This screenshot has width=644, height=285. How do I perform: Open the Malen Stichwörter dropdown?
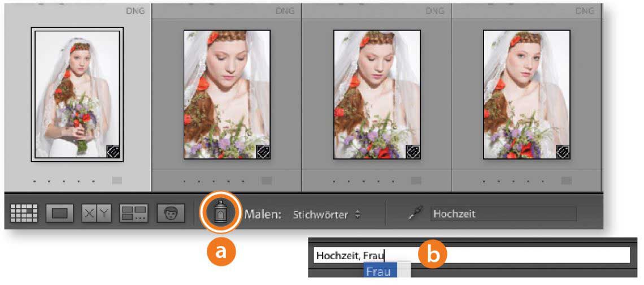(327, 215)
